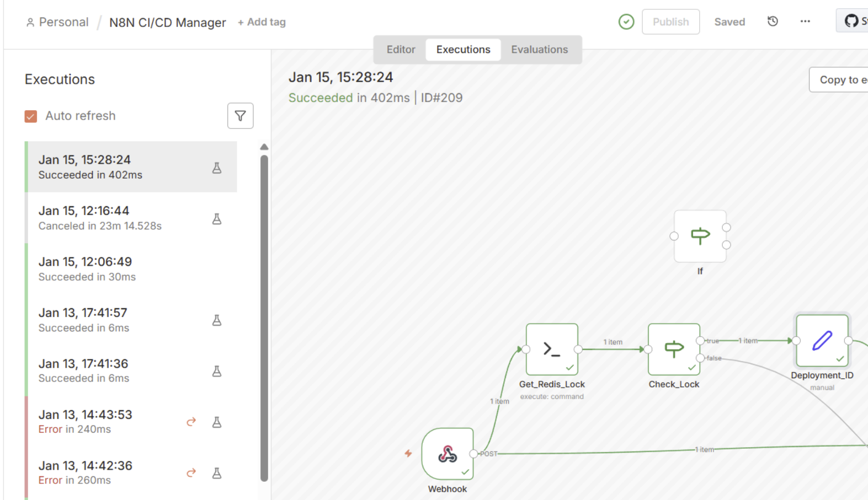Click flask icon on Jan 13, 17:41:57 execution
This screenshot has height=500, width=868.
point(217,320)
